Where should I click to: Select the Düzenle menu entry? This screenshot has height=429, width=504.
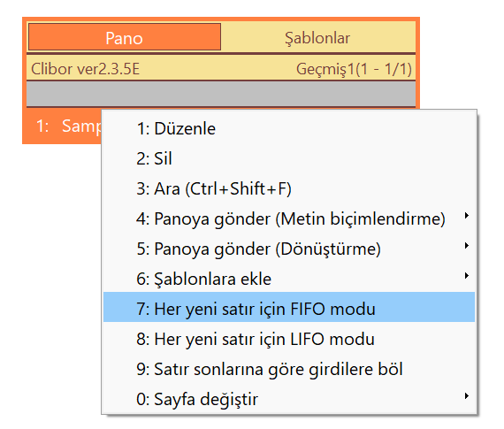[x=288, y=128]
